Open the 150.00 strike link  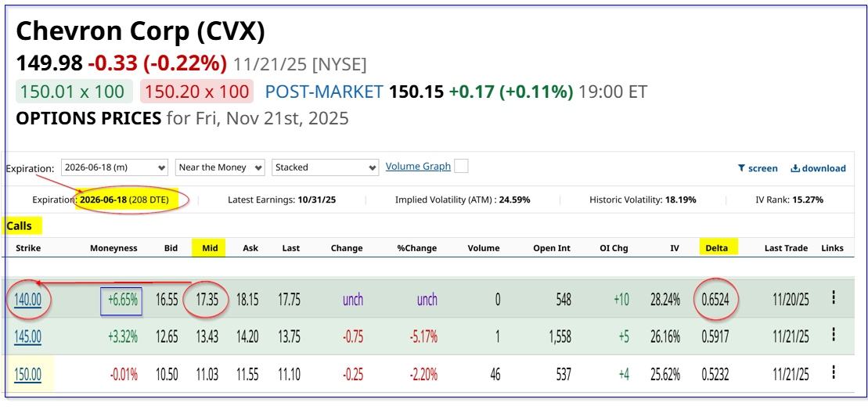pyautogui.click(x=28, y=374)
